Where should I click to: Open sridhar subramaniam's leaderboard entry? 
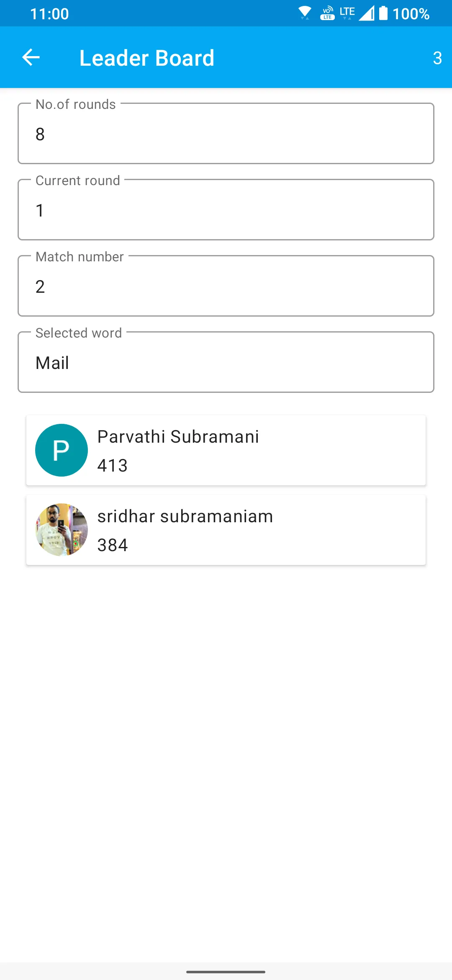[x=226, y=530]
